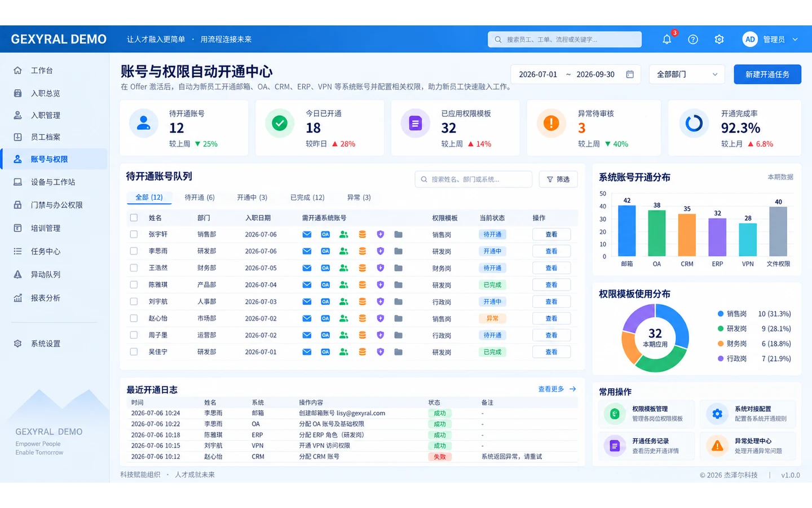Focus the header global search field
Viewport: 812px width, 508px height.
[564, 40]
